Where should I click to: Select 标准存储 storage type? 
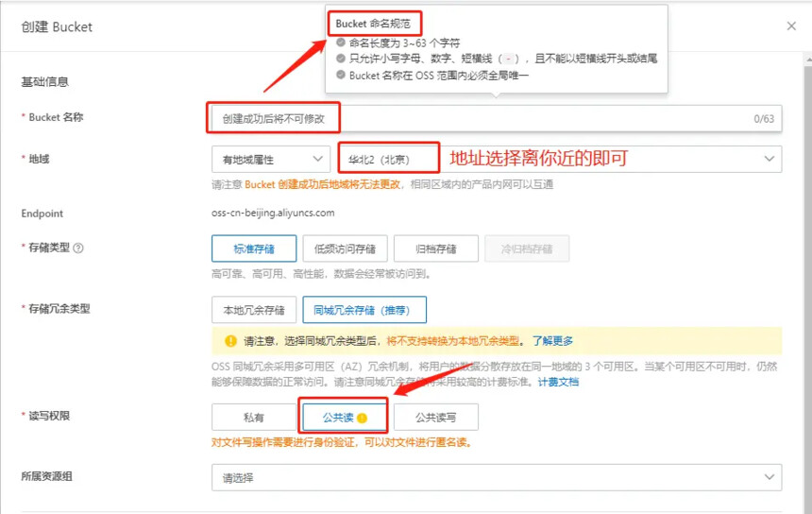pyautogui.click(x=254, y=248)
